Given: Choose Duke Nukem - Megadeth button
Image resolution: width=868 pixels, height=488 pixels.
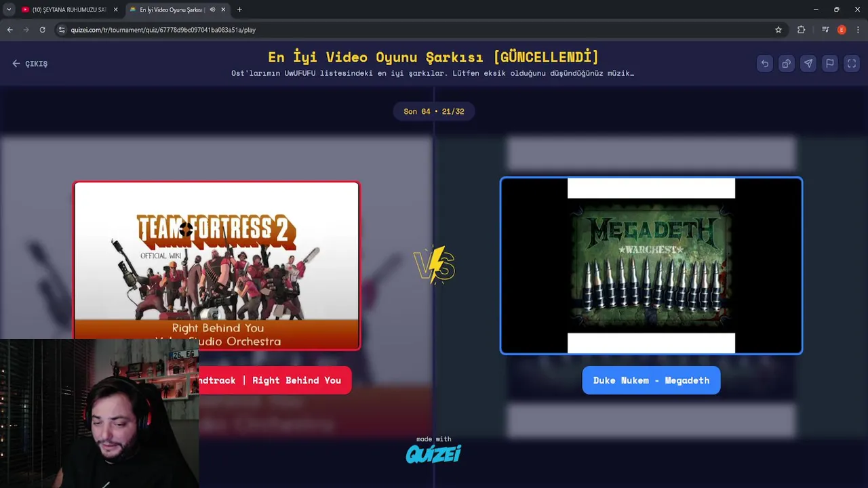Looking at the screenshot, I should 651,380.
